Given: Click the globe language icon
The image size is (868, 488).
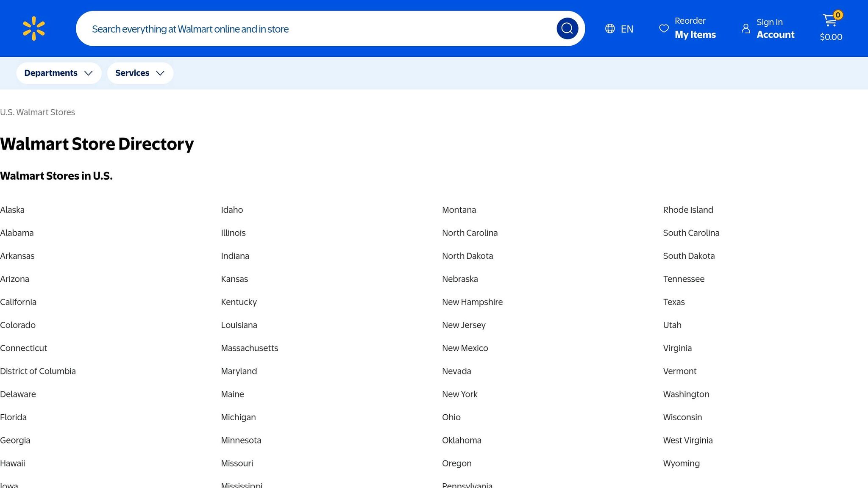Looking at the screenshot, I should point(610,28).
